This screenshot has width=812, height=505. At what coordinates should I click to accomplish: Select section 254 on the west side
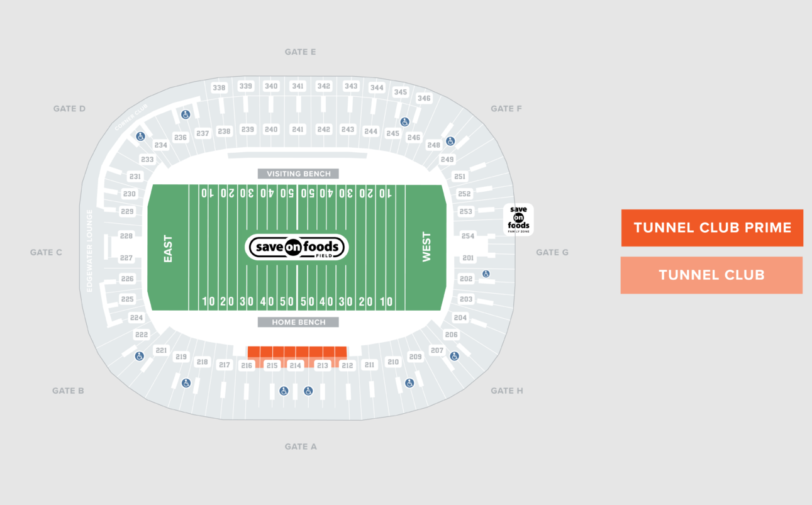[467, 236]
